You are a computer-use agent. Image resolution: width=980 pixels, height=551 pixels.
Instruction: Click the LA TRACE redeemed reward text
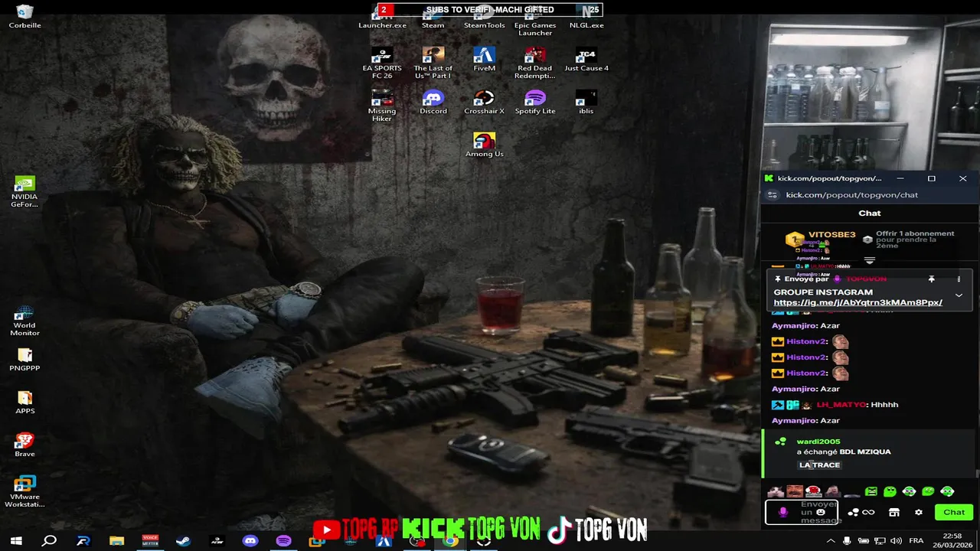[x=819, y=465]
